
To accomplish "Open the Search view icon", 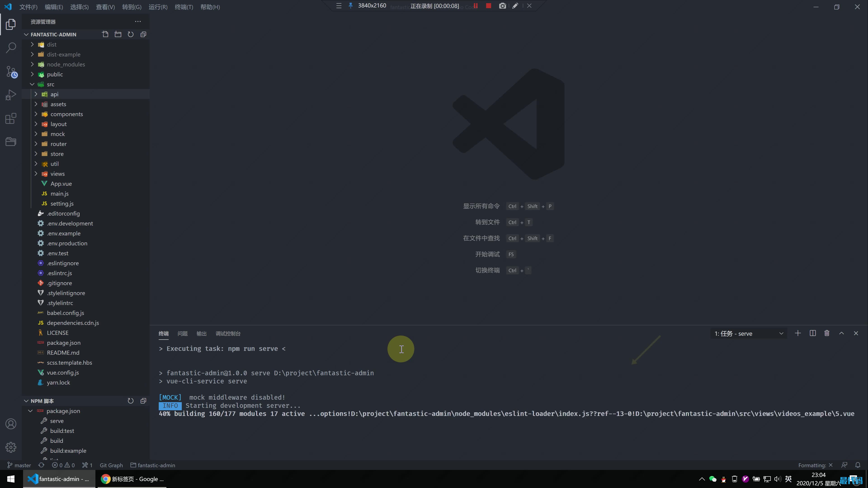I will point(11,48).
